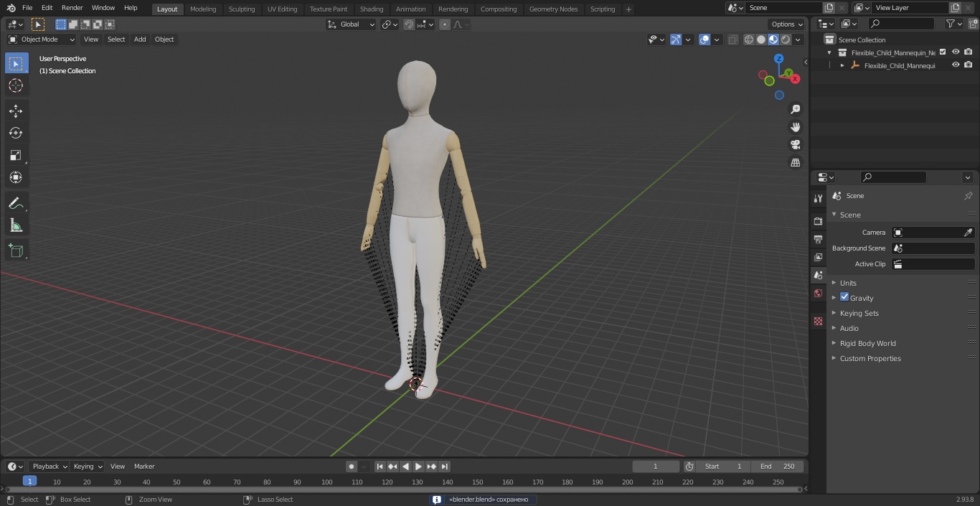The width and height of the screenshot is (980, 506).
Task: Open the Playback dropdown
Action: 50,467
